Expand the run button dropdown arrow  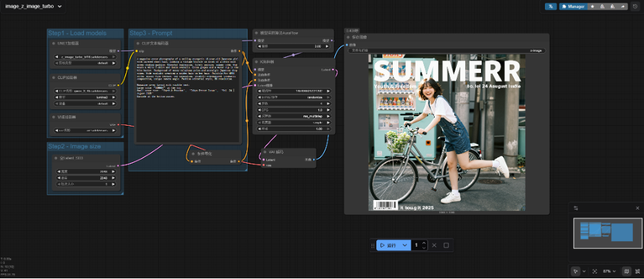pos(405,245)
